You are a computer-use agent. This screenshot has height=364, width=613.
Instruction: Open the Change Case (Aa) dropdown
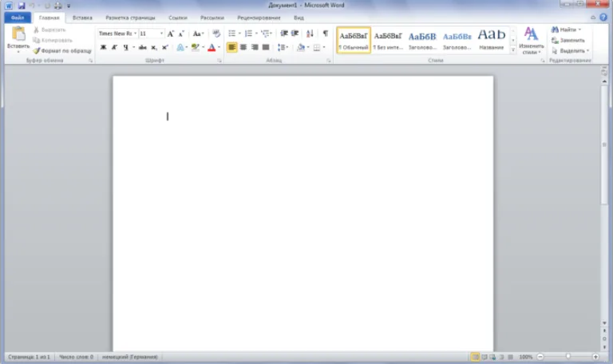[x=198, y=34]
